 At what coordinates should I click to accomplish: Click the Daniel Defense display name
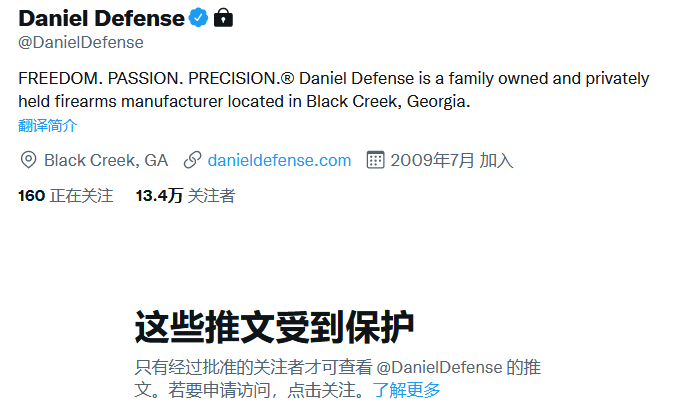coord(101,18)
